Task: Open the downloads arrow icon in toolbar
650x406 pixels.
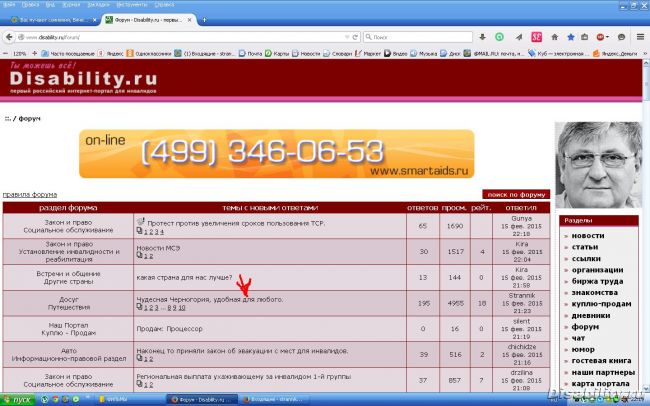Action: 482,37
